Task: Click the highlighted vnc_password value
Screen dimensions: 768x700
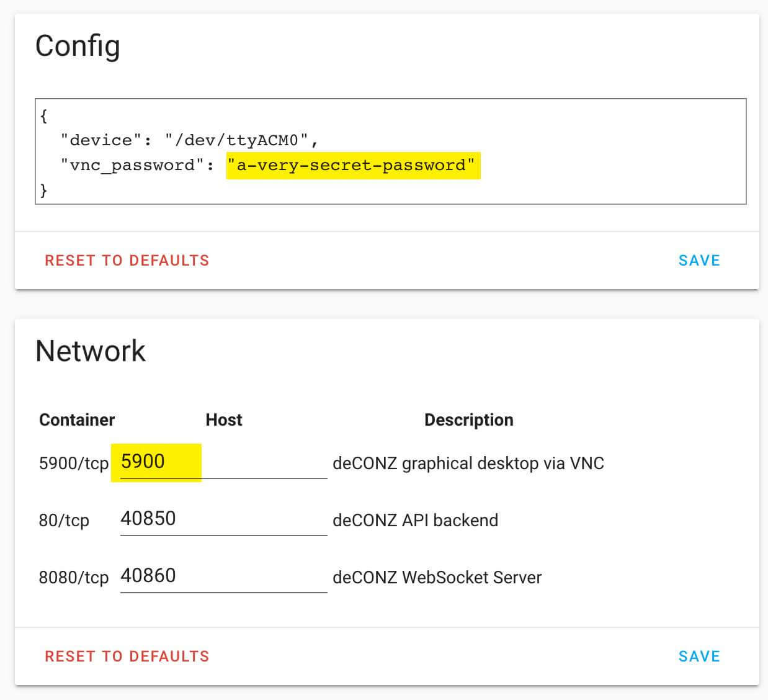Action: click(x=354, y=165)
